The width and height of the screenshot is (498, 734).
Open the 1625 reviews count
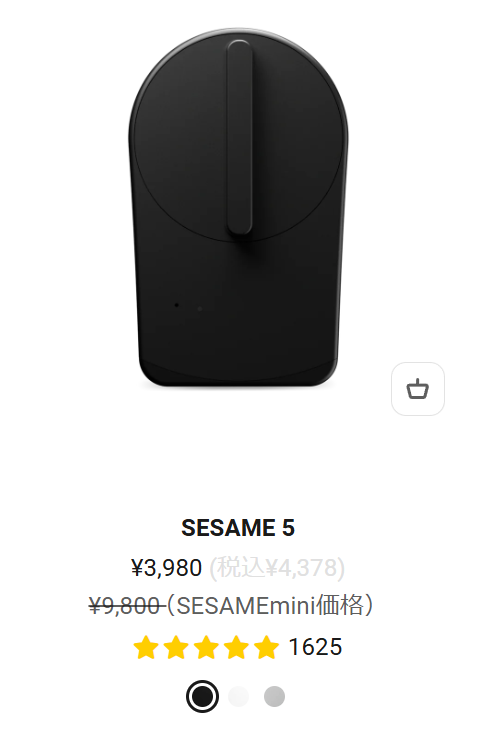coord(315,647)
